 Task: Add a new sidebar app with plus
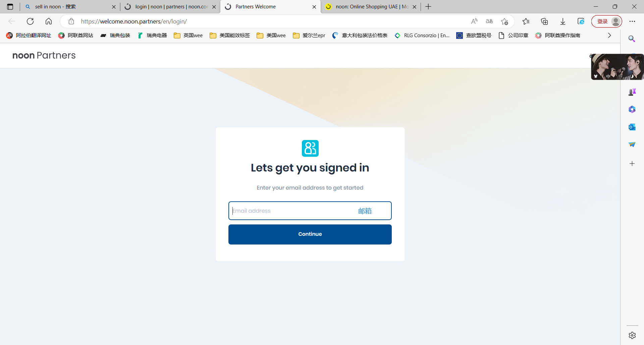632,163
